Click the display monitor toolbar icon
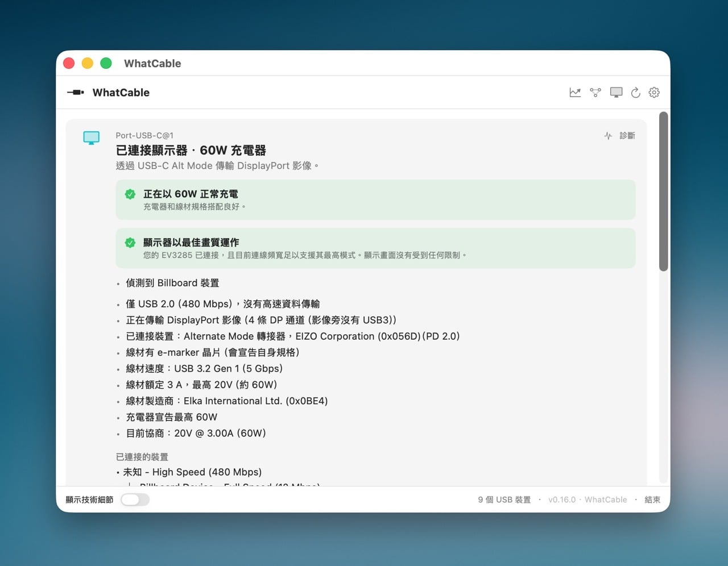This screenshot has height=566, width=728. 616,92
